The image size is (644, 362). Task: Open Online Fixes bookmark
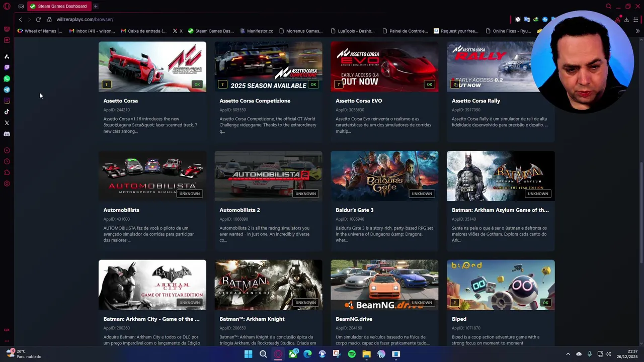(x=508, y=31)
